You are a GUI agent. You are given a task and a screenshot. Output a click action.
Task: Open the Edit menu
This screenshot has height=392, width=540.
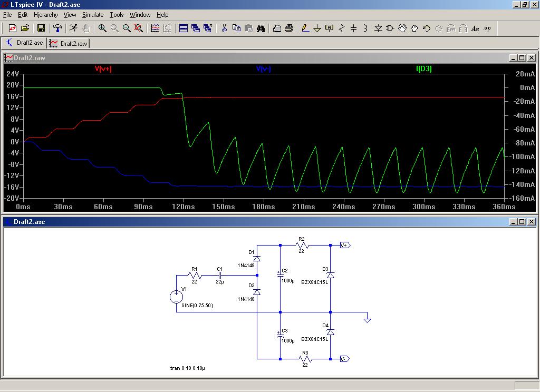click(x=23, y=14)
